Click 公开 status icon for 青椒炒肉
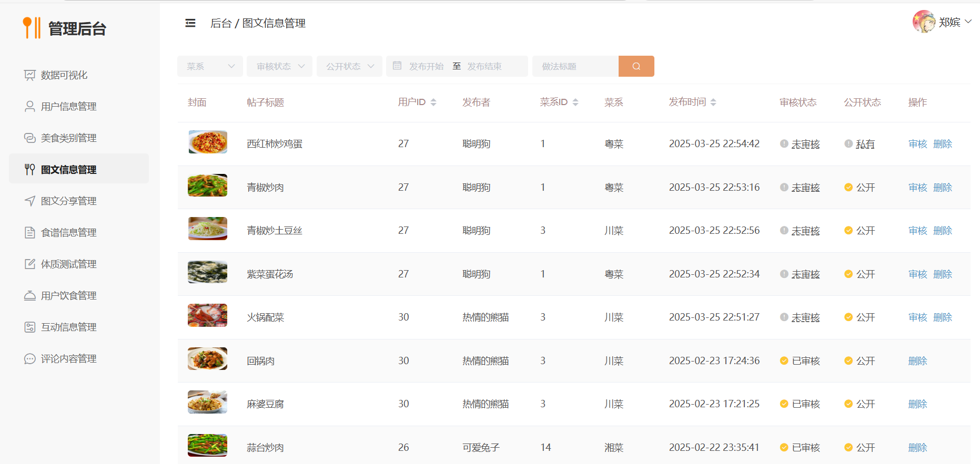Screen dimensions: 980x464 click(848, 187)
